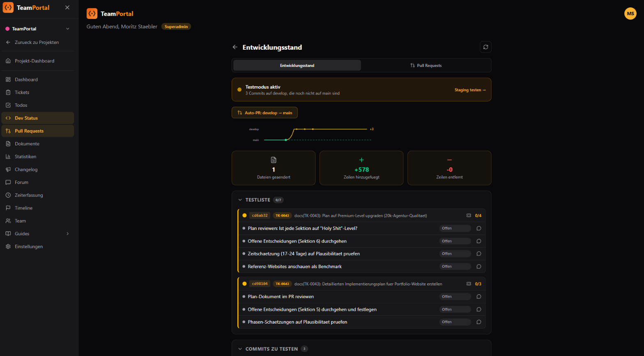Click the back arrow before Entwicklungsstand heading
The image size is (644, 356).
tap(235, 47)
